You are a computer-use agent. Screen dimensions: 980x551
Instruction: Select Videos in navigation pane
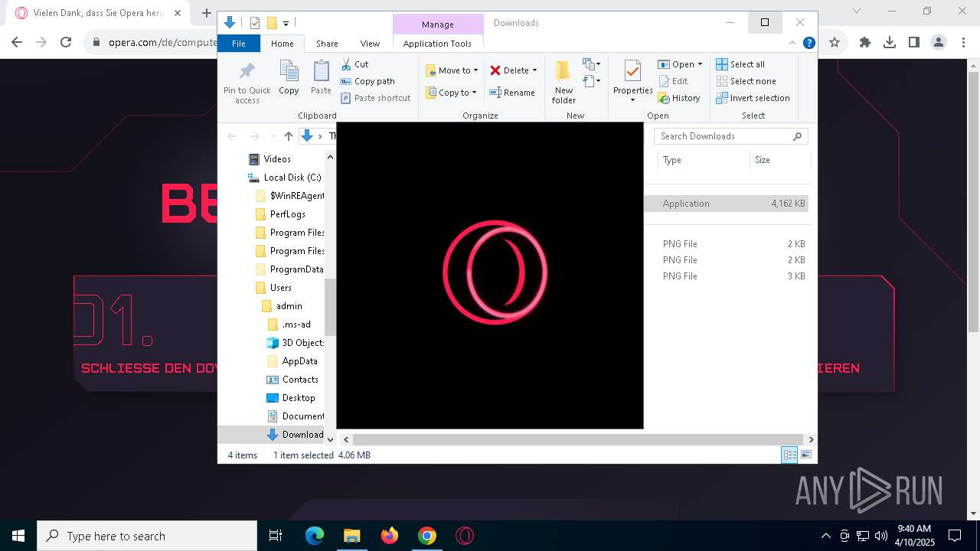click(x=269, y=159)
